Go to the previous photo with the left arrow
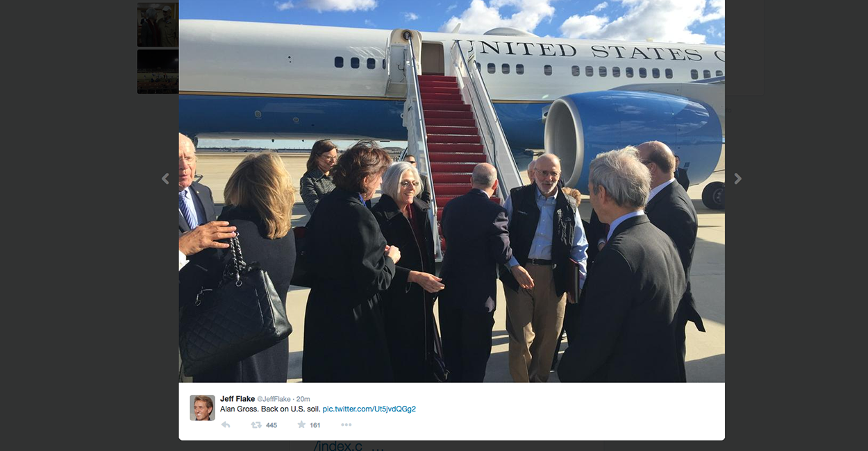Viewport: 868px width, 451px height. (x=165, y=178)
